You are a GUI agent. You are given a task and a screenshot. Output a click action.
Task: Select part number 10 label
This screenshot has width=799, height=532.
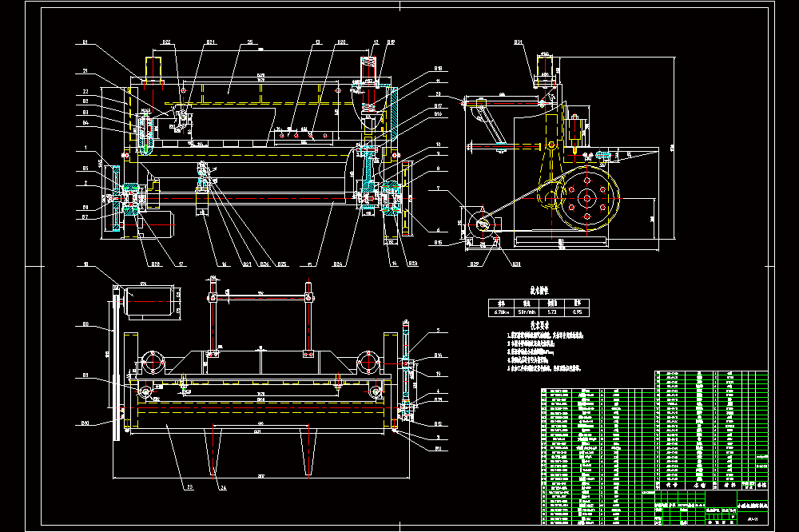pos(438,145)
